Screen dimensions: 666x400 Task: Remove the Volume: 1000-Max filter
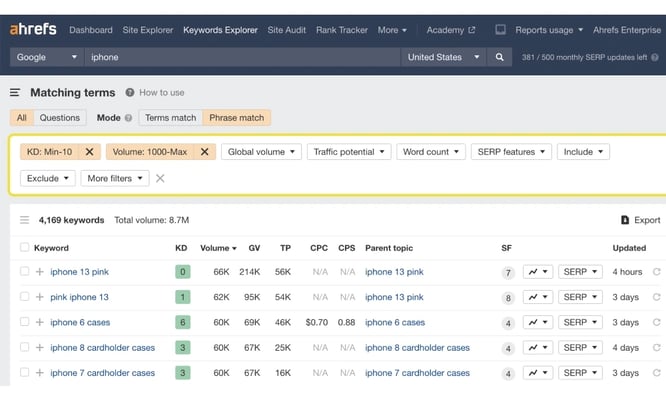pyautogui.click(x=204, y=152)
